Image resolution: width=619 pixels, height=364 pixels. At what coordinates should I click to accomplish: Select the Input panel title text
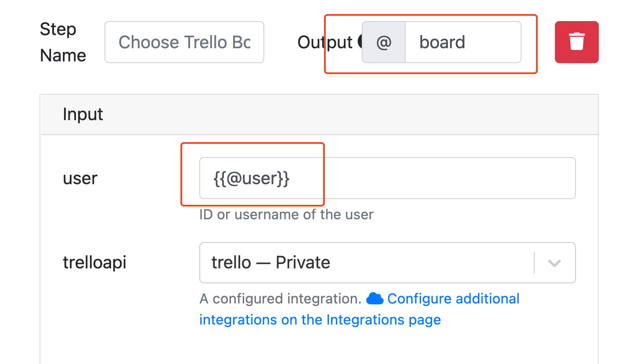pos(83,114)
